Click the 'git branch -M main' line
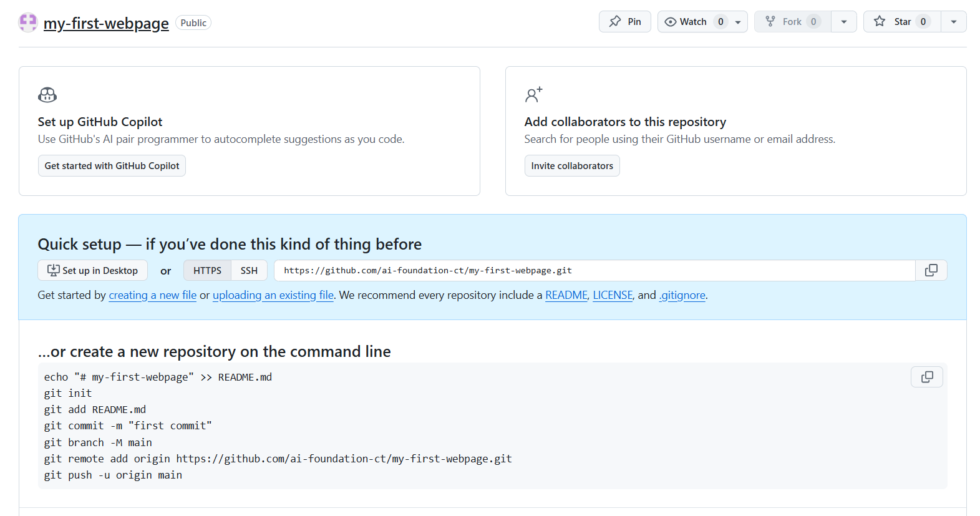This screenshot has width=980, height=516. (x=98, y=442)
